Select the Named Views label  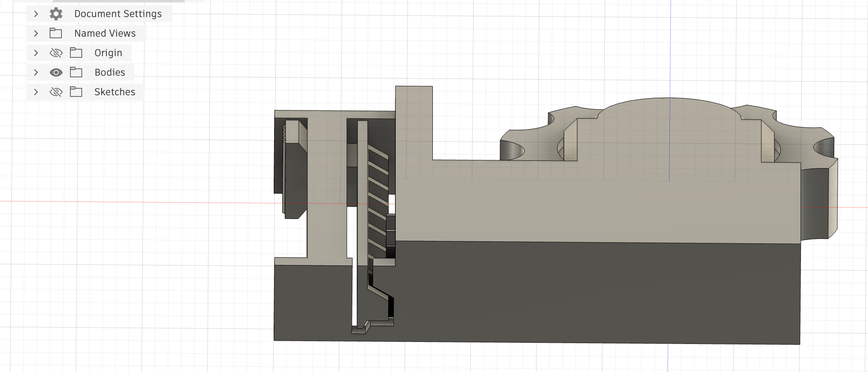pos(105,33)
